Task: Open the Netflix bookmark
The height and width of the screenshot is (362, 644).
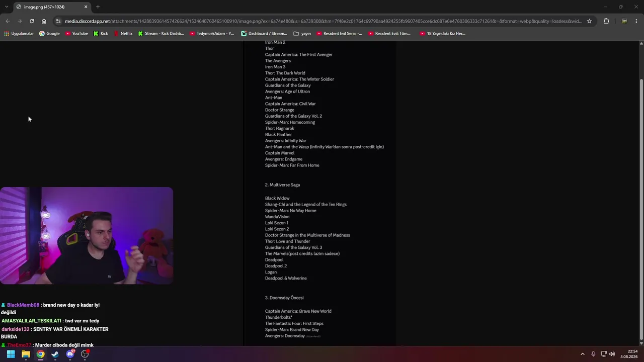Action: [x=123, y=34]
